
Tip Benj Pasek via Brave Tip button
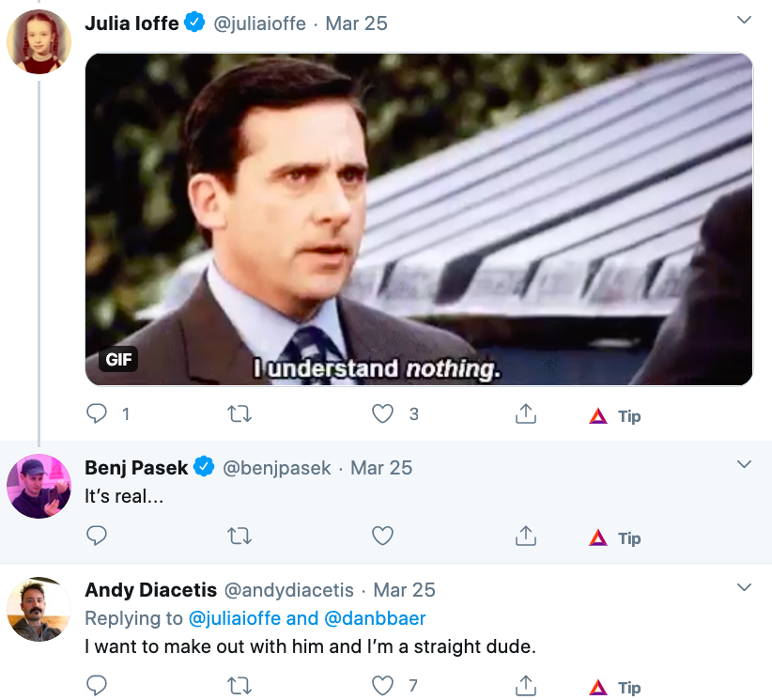click(x=615, y=538)
